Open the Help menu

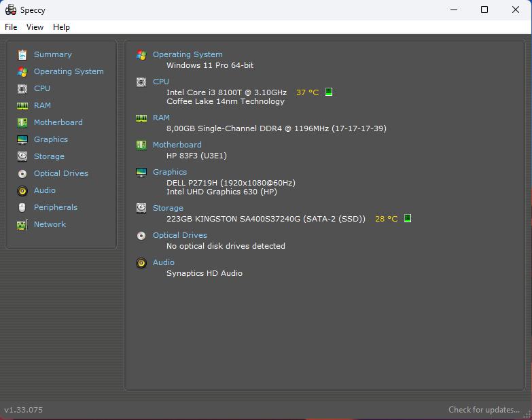click(x=61, y=27)
